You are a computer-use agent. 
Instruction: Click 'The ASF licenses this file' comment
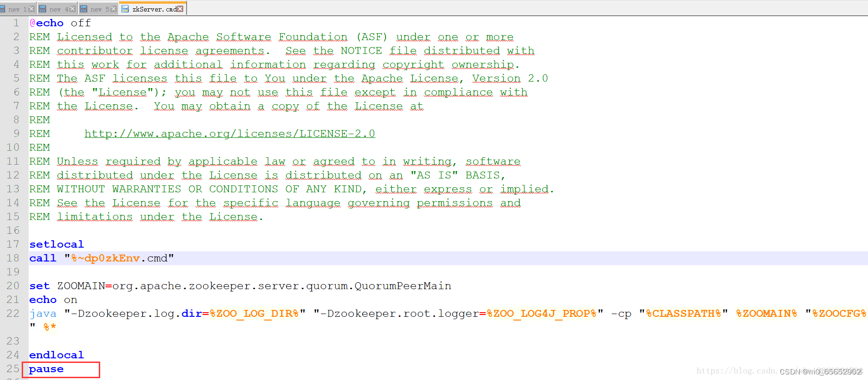(147, 78)
